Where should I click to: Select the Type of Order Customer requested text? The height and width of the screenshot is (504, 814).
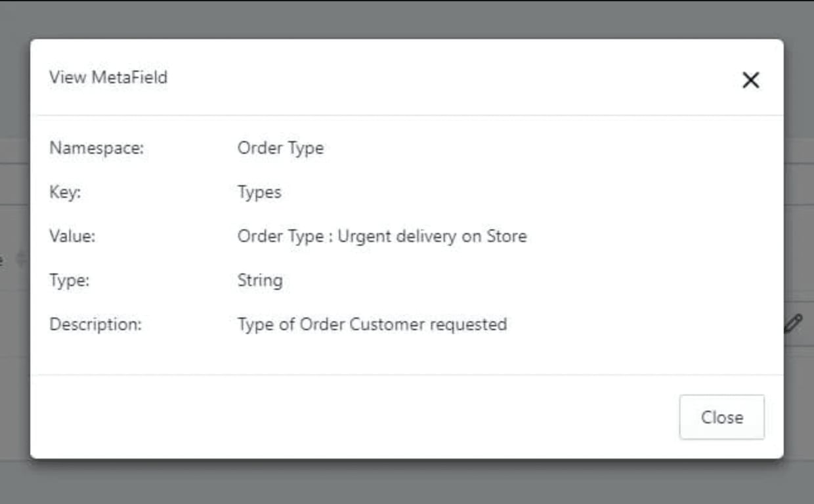point(372,324)
